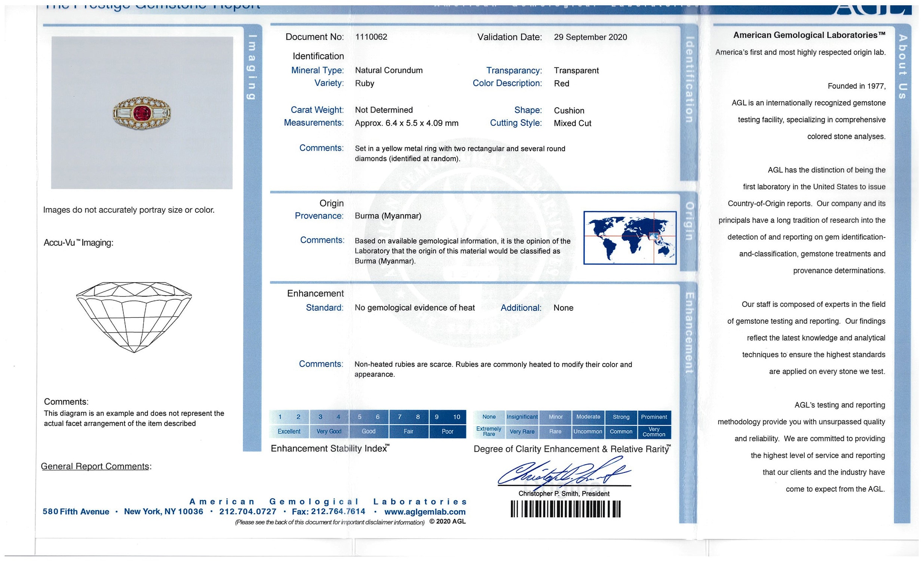Click the Extremely Rare rarity cell
924x561 pixels.
point(489,431)
